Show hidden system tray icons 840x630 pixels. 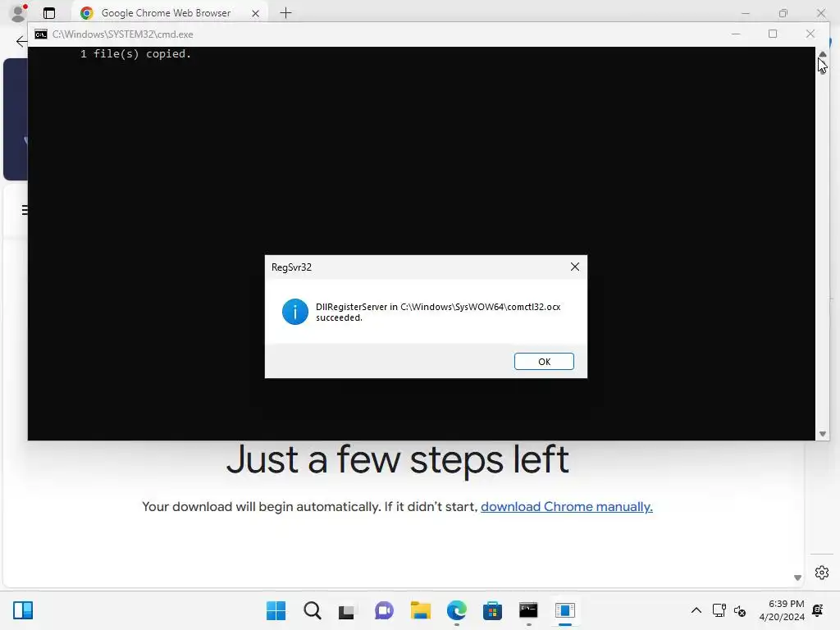pyautogui.click(x=696, y=610)
